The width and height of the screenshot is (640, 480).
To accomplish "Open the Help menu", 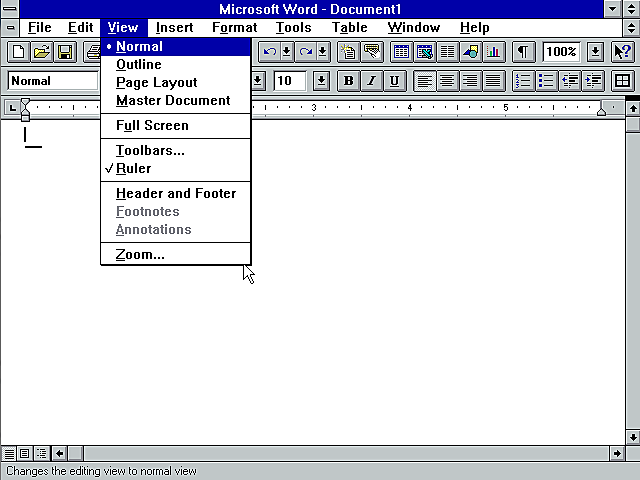I will coord(474,27).
